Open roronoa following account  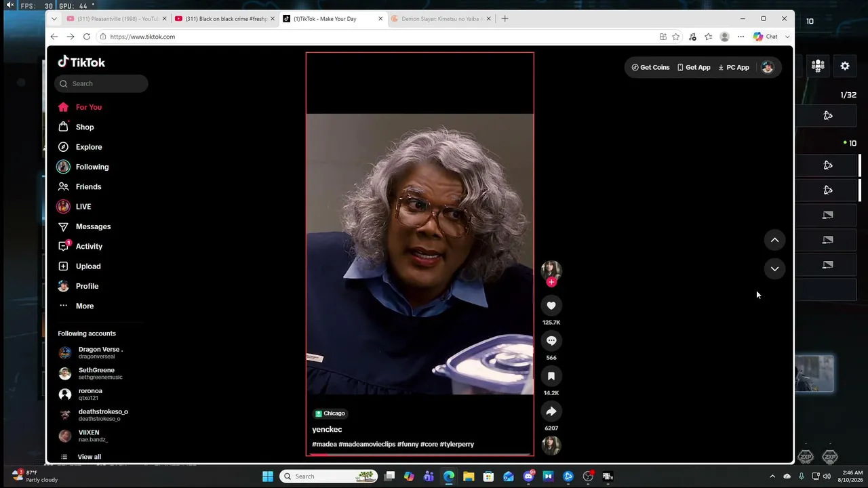tap(81, 394)
